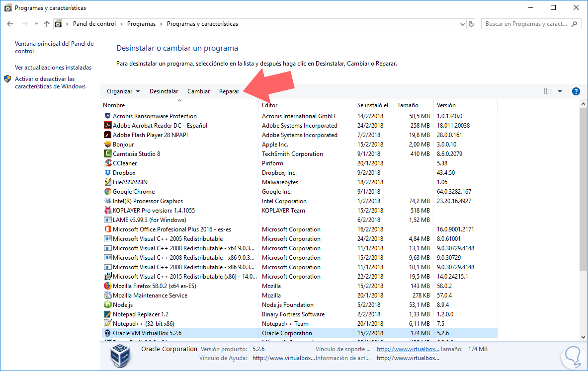
Task: Click the LAME v3.99.3 icon
Action: pyautogui.click(x=108, y=220)
